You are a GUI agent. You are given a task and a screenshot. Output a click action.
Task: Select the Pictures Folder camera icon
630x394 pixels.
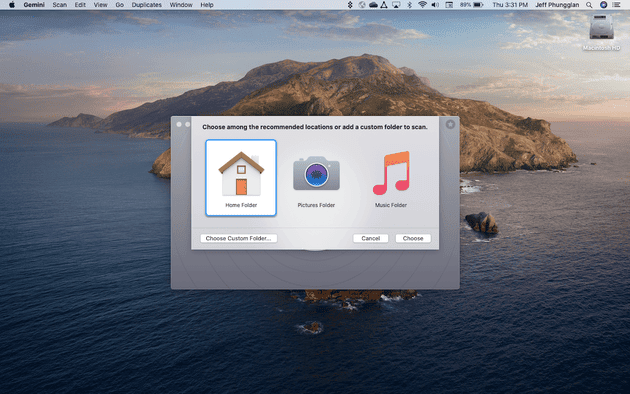(x=316, y=173)
